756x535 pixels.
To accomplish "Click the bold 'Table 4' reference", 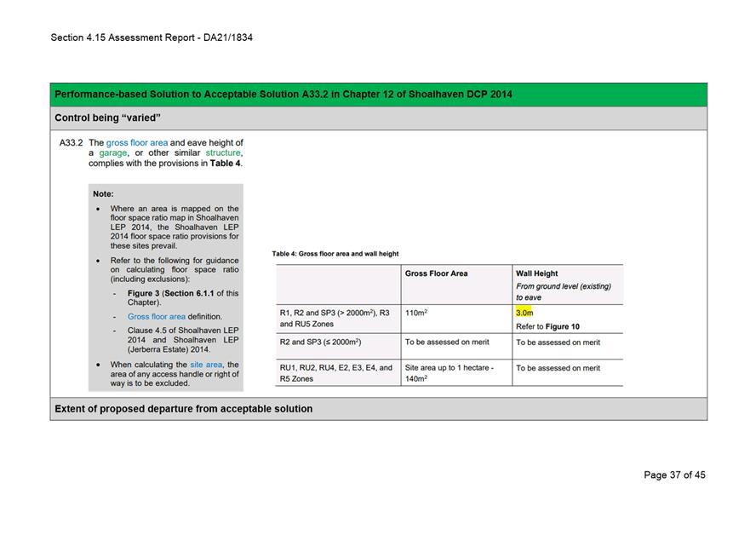I will click(x=225, y=163).
